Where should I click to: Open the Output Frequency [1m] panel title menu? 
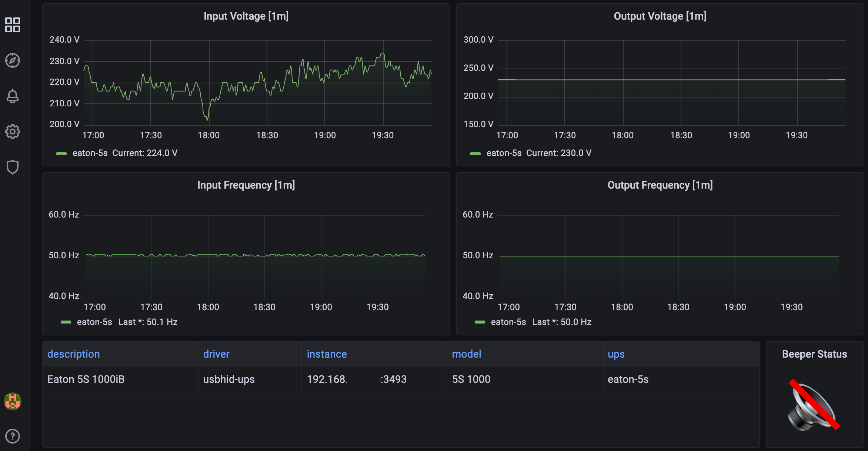(x=660, y=185)
